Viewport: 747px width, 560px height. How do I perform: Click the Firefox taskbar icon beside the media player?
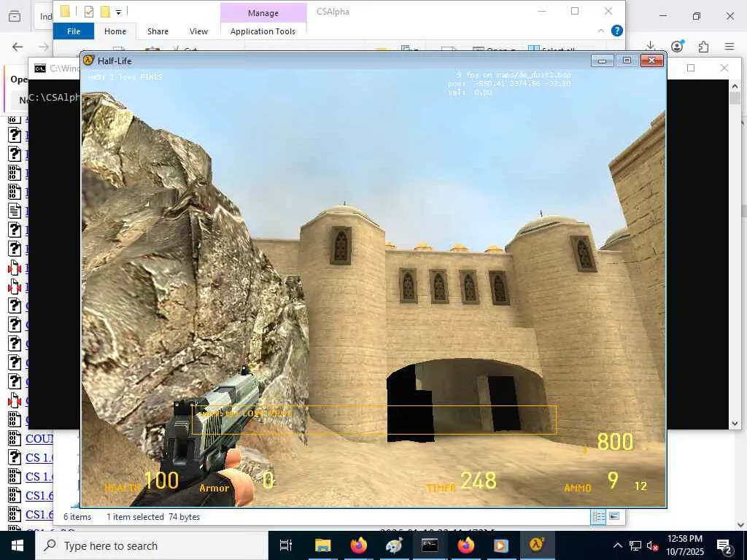click(x=465, y=545)
